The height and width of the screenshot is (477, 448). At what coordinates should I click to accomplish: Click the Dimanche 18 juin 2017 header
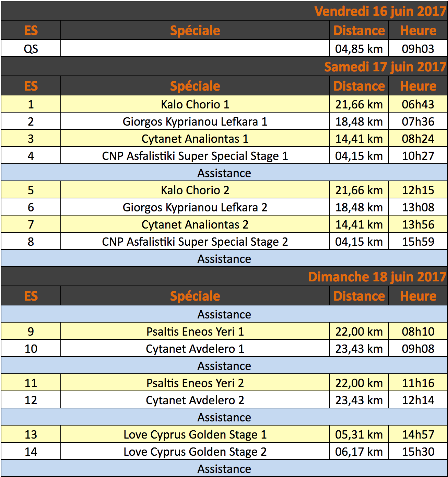click(377, 277)
